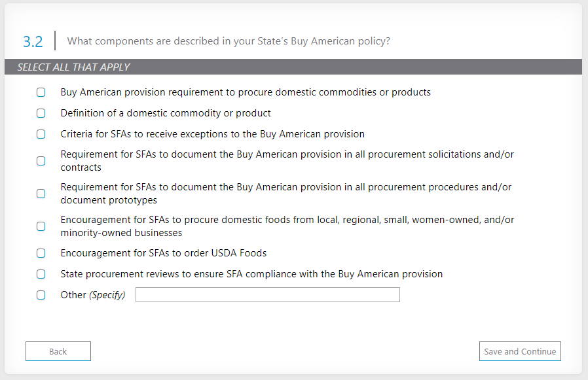Select the State procurement reviews checkbox
This screenshot has height=380, width=588.
[41, 274]
